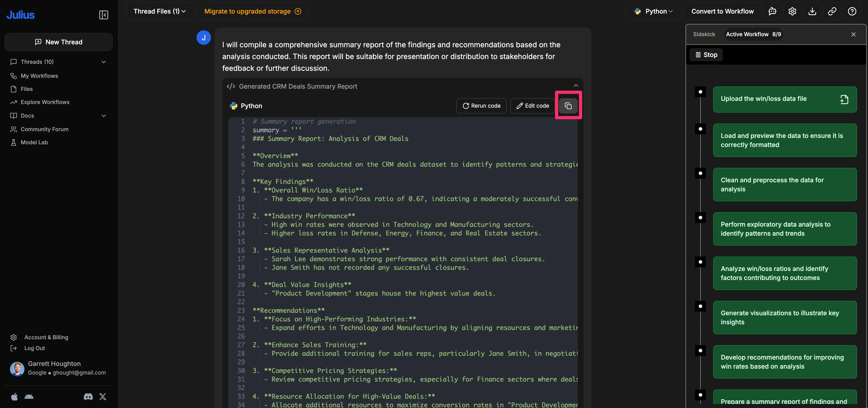Image resolution: width=868 pixels, height=408 pixels.
Task: Click the share link icon
Action: click(x=832, y=12)
